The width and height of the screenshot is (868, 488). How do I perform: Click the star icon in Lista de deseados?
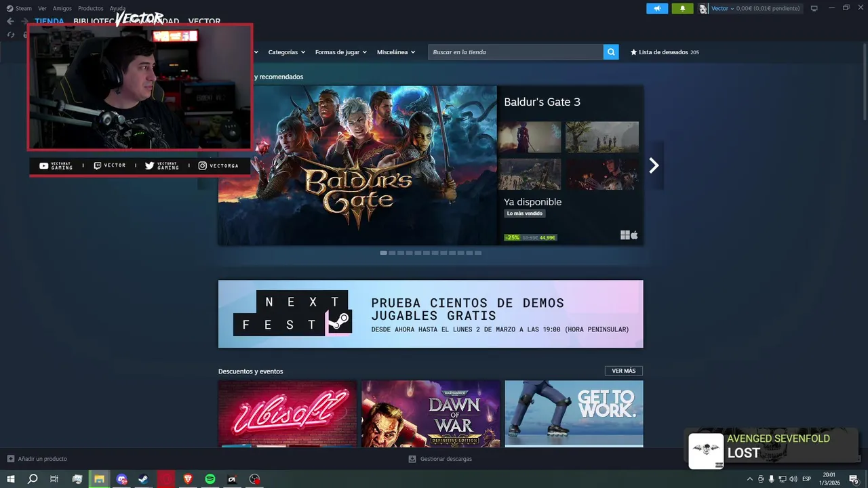633,52
